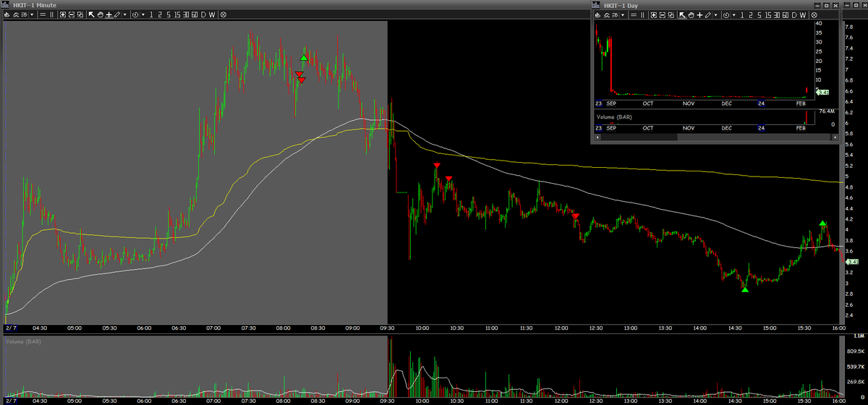Select vertical line tool in 1 Minute toolbar

[x=51, y=14]
